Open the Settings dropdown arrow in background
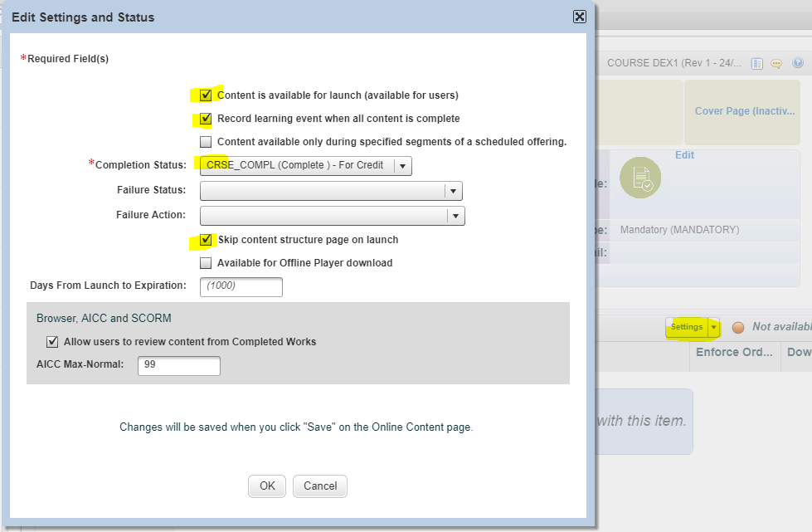 point(713,327)
